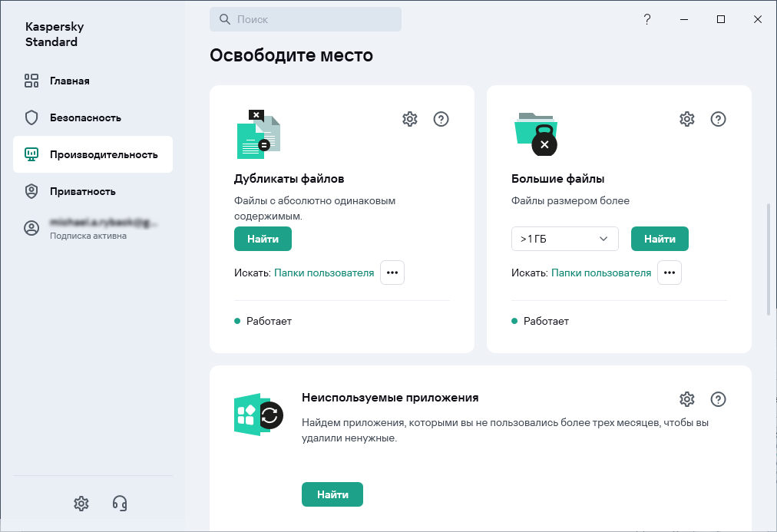This screenshot has width=777, height=532.
Task: Open settings gear for Дубликаты файлов card
Action: [410, 119]
